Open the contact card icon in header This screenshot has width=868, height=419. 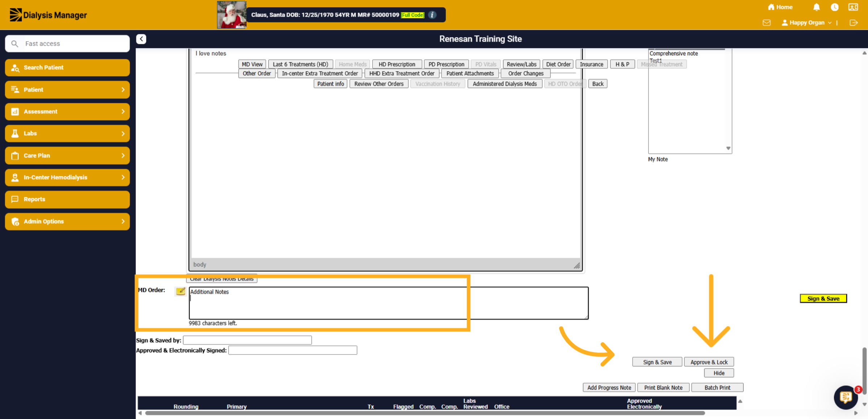point(853,7)
